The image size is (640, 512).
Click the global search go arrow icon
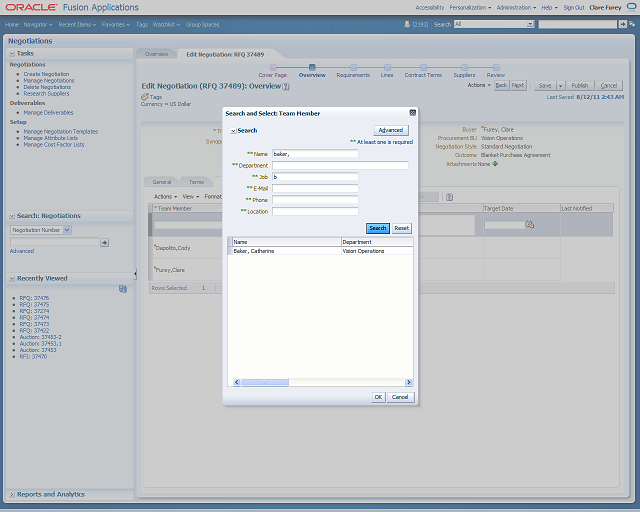coord(622,24)
